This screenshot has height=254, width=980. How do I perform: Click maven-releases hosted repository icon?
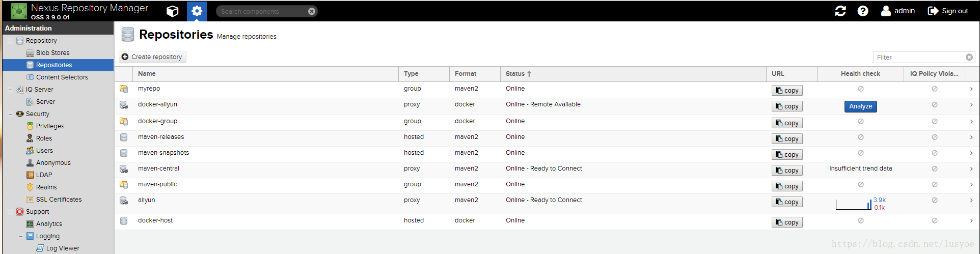124,137
